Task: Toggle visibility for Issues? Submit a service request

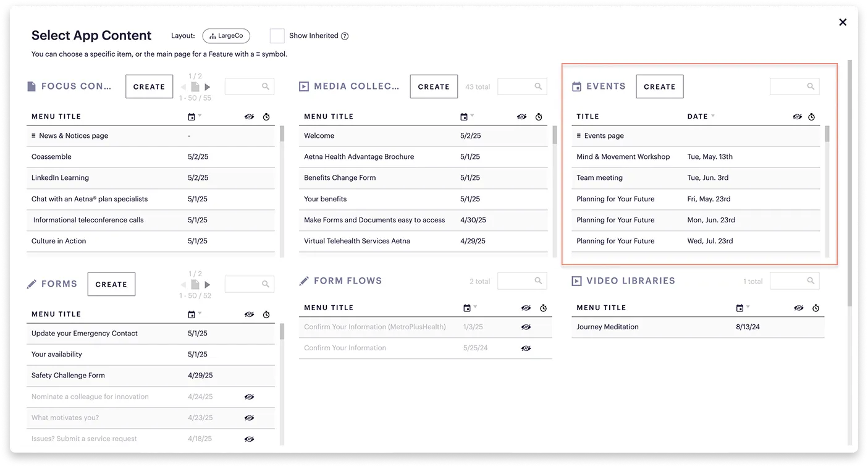Action: pyautogui.click(x=249, y=439)
